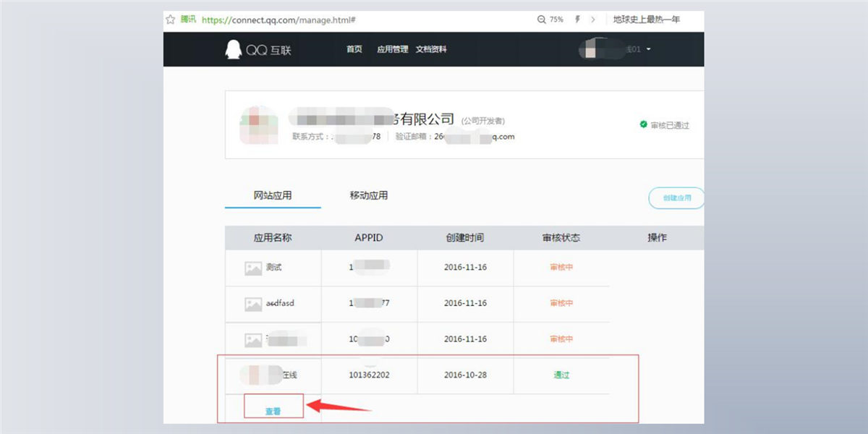
Task: Switch to the 移动应用 tab
Action: pyautogui.click(x=369, y=195)
